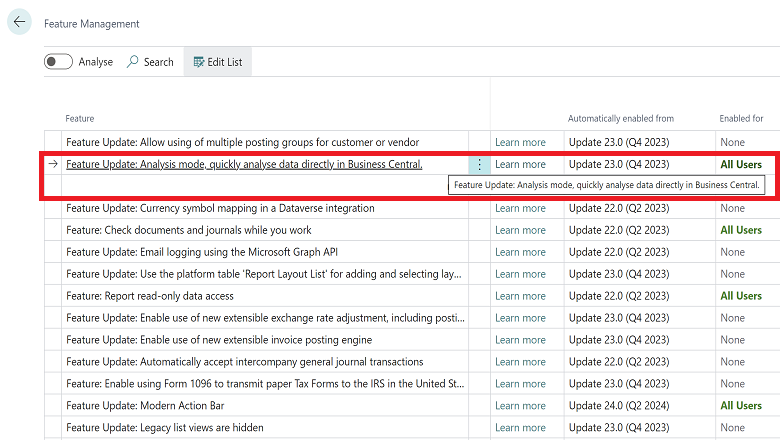Click the Feature Management page title
This screenshot has height=440, width=780.
click(x=92, y=24)
